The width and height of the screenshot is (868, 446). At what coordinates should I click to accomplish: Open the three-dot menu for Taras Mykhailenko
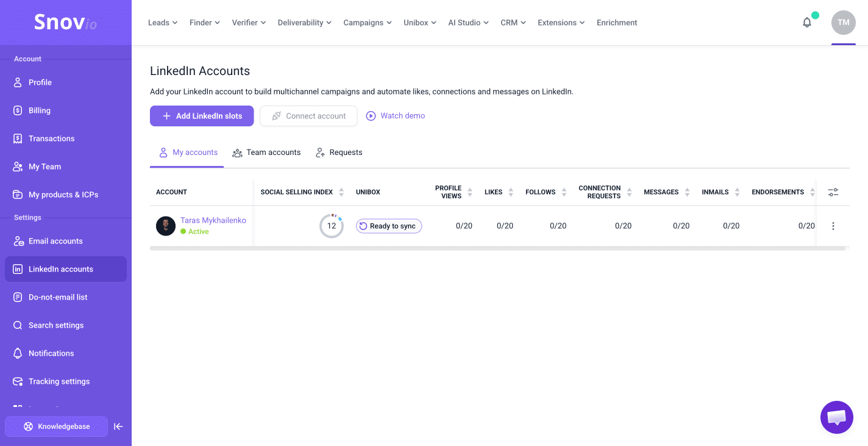(833, 226)
